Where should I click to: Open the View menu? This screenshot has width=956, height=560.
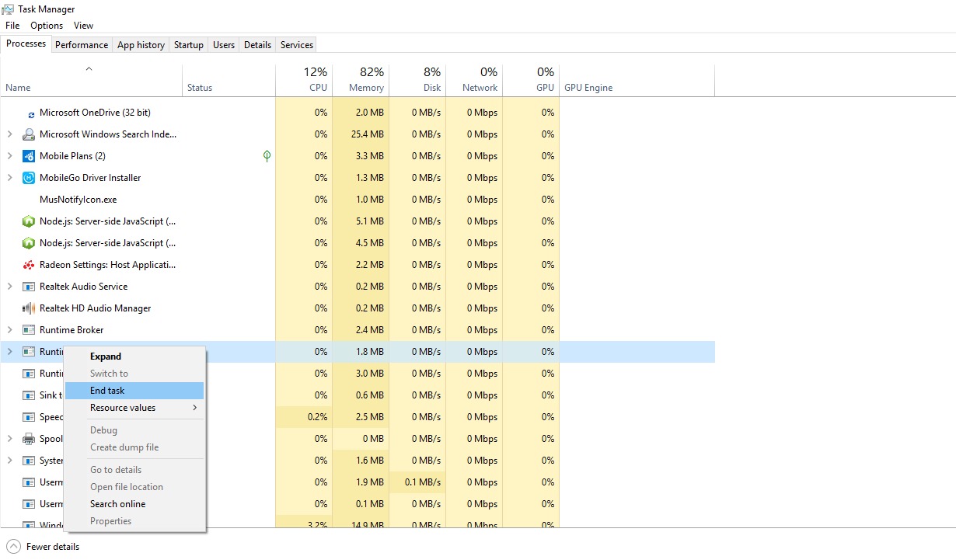click(84, 26)
